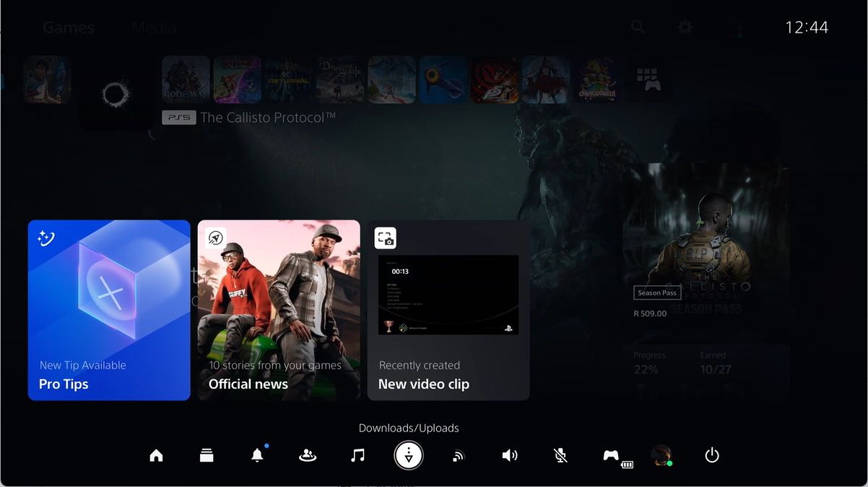Select the Returnal game tile
868x487 pixels.
pos(288,79)
